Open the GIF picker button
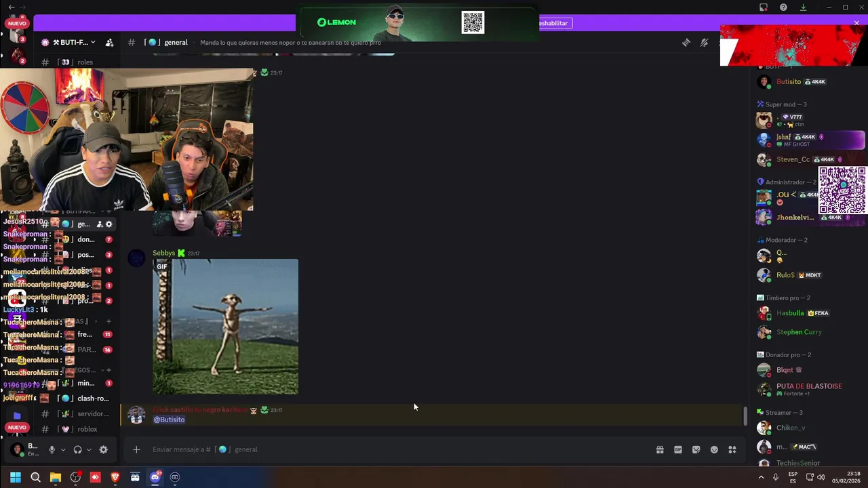Image resolution: width=868 pixels, height=488 pixels. (677, 449)
